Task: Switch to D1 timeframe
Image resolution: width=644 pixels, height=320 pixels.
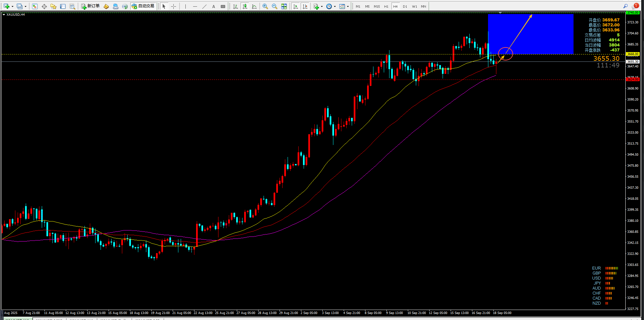Action: (x=405, y=6)
